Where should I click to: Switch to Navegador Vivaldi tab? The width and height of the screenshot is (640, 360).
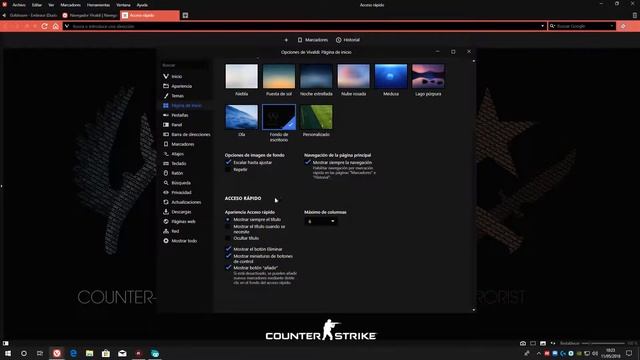pos(90,16)
